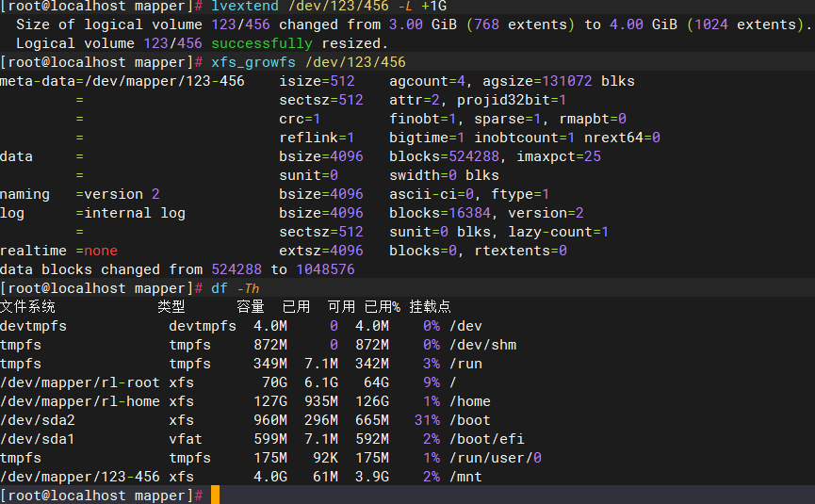Click the devtmpfs type entry

tap(203, 326)
